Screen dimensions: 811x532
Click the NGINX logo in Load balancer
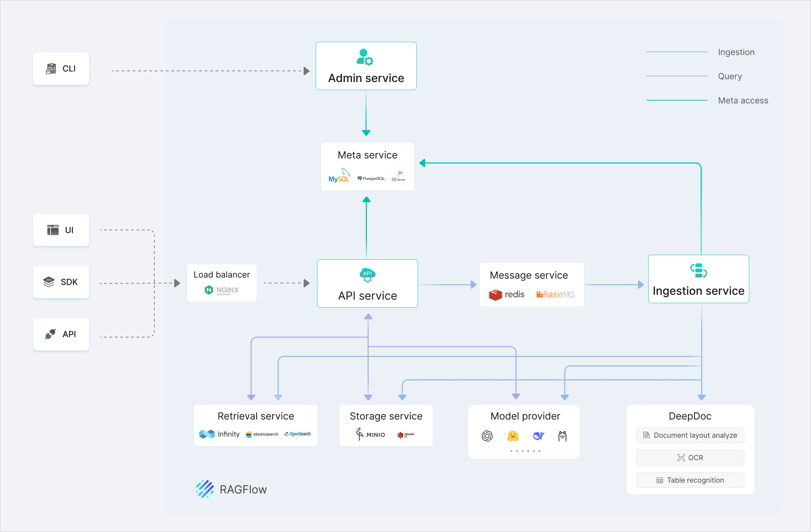click(x=222, y=290)
